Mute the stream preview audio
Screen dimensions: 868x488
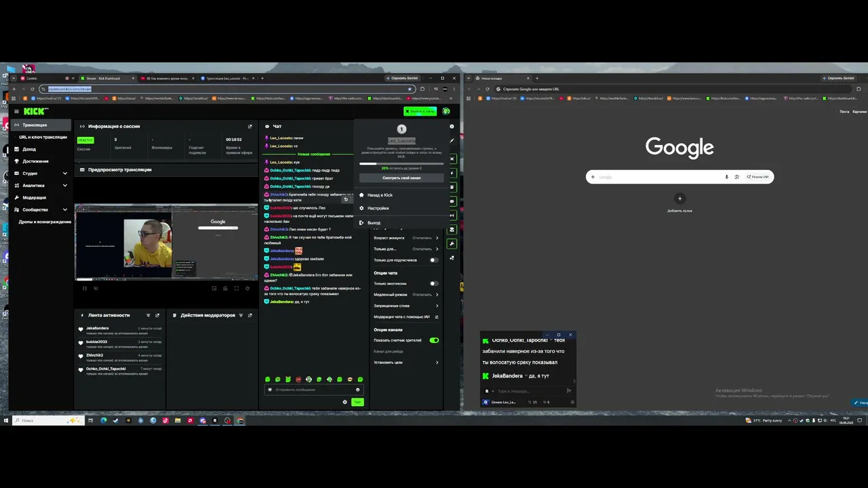coord(96,288)
